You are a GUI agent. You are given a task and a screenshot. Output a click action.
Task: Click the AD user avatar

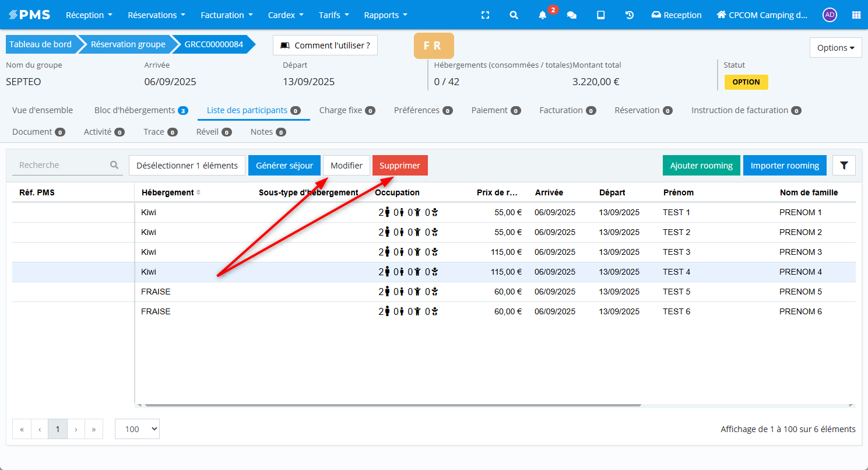(830, 15)
